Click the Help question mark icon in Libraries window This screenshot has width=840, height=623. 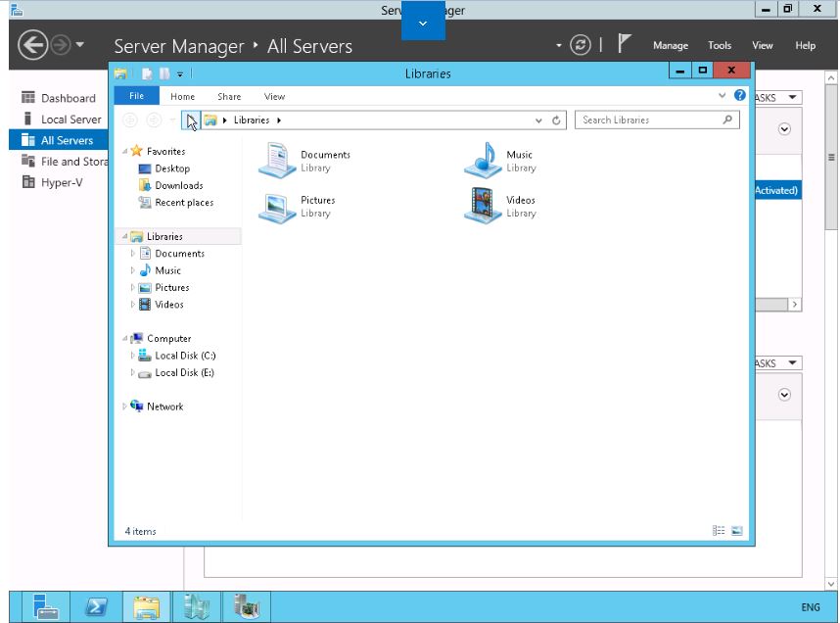coord(739,95)
